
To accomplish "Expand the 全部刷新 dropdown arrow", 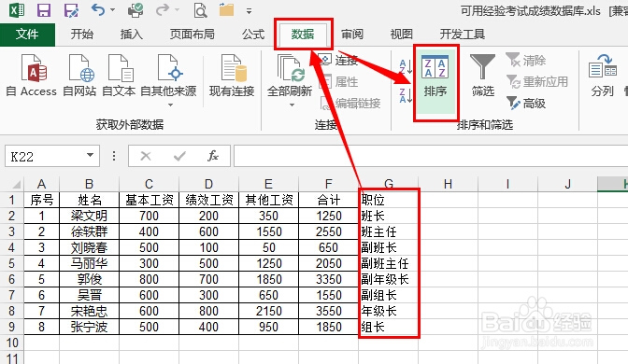I will click(292, 105).
